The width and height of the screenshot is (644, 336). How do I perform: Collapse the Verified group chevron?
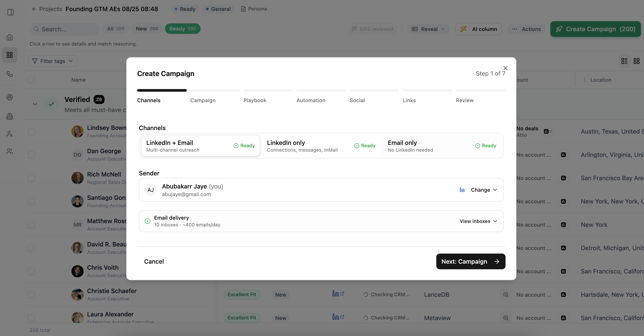[x=35, y=104]
